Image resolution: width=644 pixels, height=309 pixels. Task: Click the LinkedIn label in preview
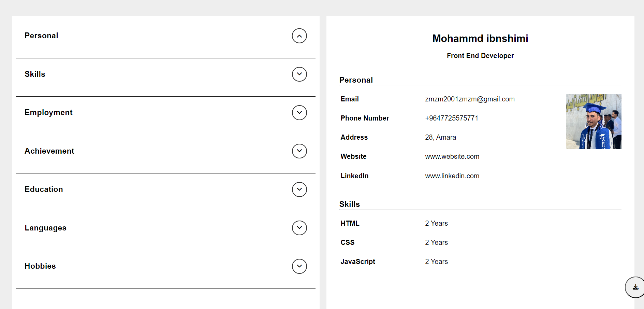[354, 176]
